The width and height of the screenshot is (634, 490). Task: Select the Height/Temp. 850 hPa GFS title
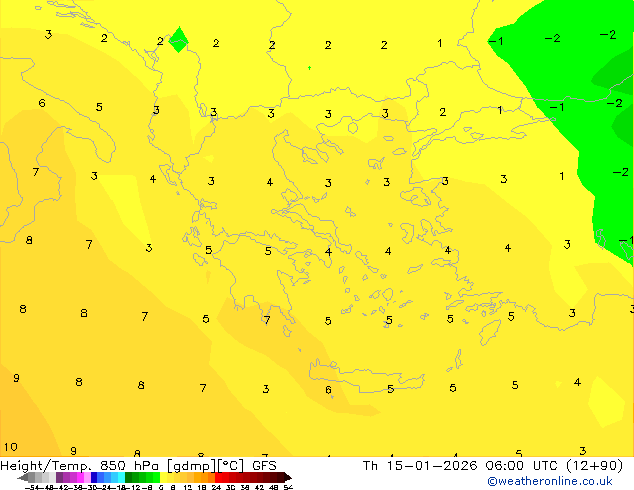(x=138, y=466)
